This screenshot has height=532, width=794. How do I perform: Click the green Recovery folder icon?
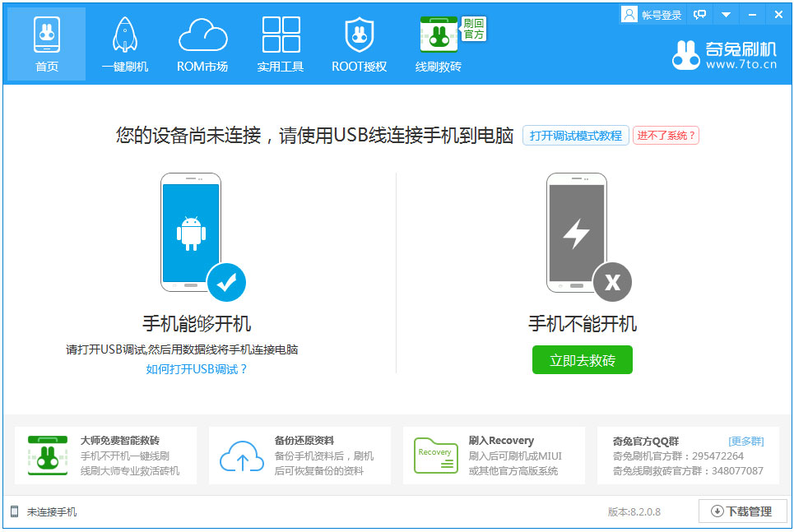435,456
